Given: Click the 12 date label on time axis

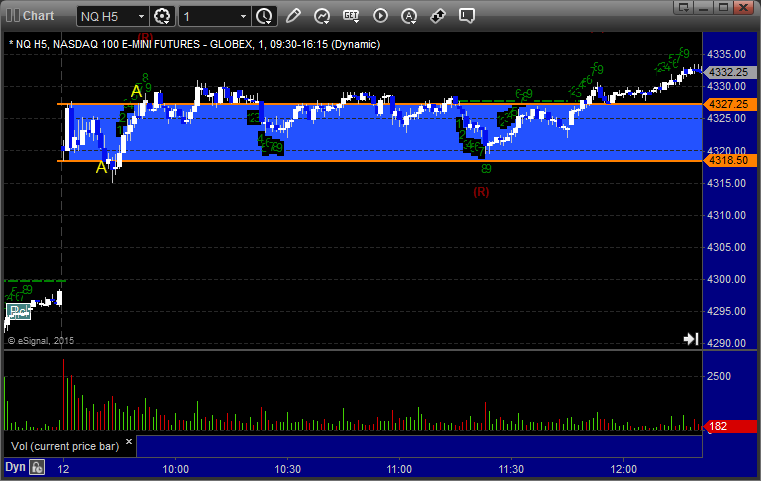Looking at the screenshot, I should click(64, 469).
